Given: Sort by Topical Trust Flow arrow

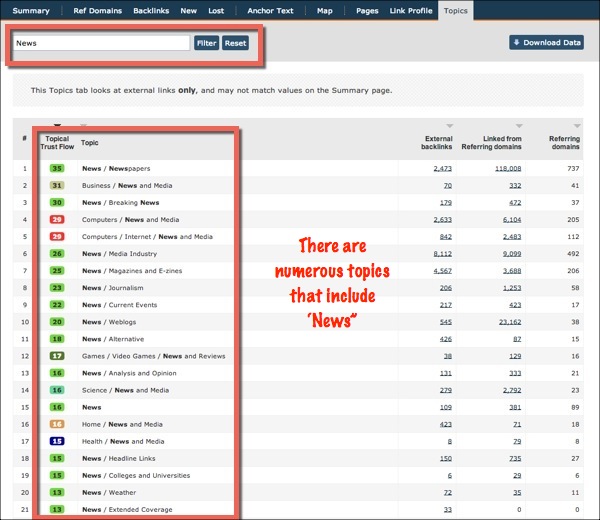Looking at the screenshot, I should click(57, 125).
